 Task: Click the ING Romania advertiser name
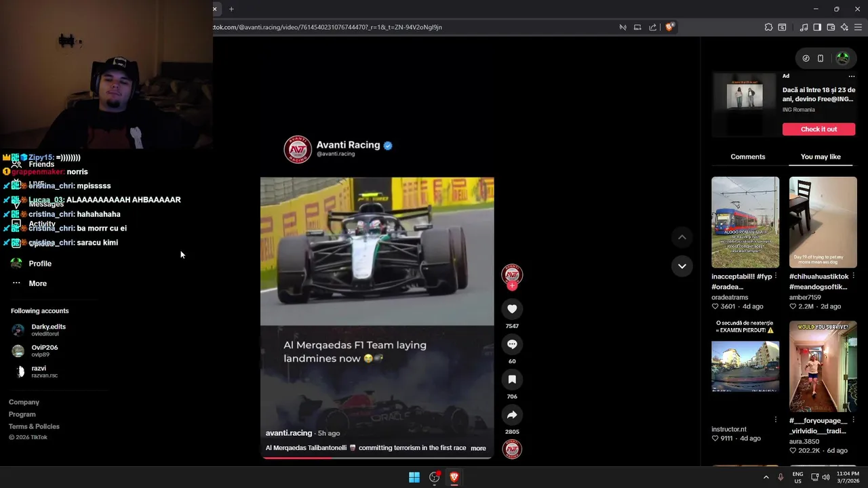[799, 110]
